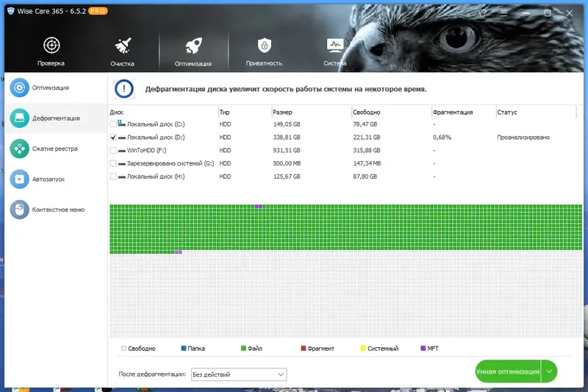588x392 pixels.
Task: Click the Сжатие реестра sidebar icon
Action: [x=20, y=149]
